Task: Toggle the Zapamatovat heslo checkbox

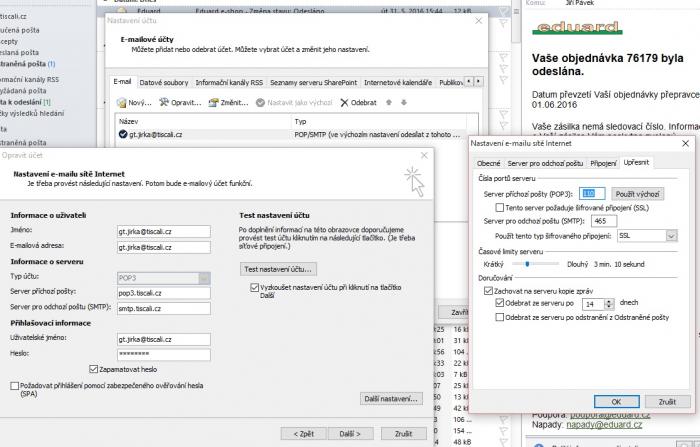Action: click(x=93, y=368)
